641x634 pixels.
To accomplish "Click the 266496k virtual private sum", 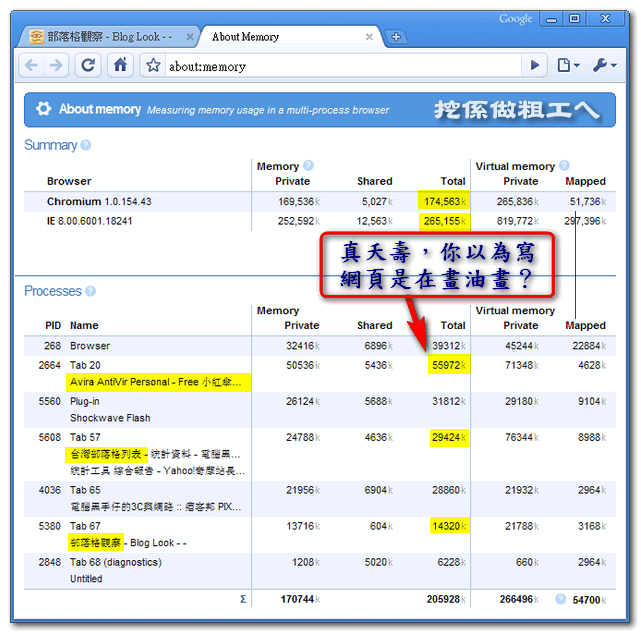I will 519,599.
